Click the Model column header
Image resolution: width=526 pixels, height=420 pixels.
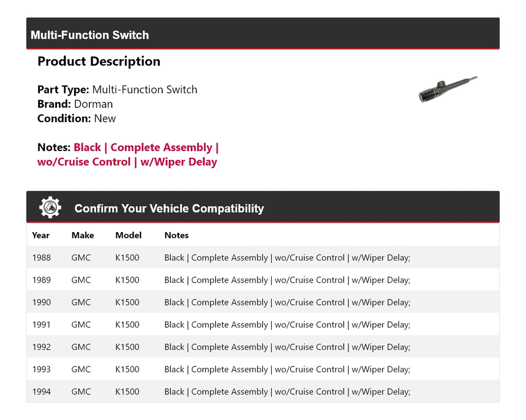[x=128, y=235]
